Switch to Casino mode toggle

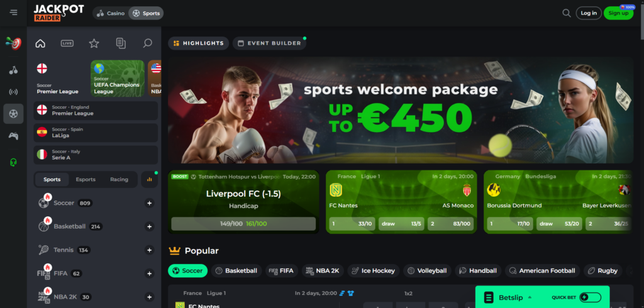pyautogui.click(x=111, y=13)
